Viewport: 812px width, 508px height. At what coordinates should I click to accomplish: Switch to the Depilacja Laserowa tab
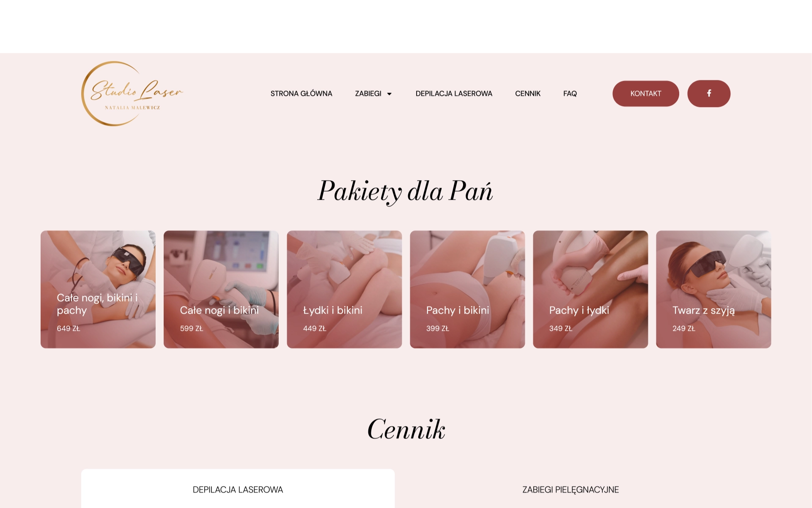click(238, 489)
